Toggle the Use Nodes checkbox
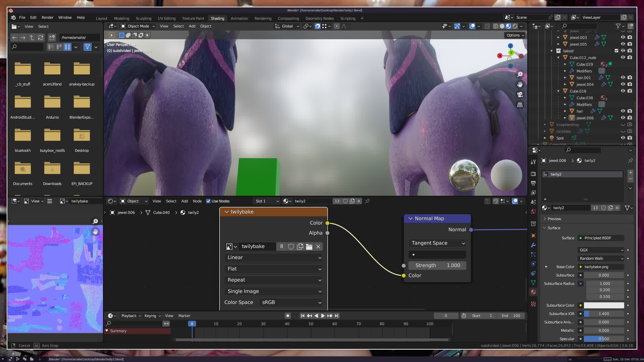644x362 pixels. [x=208, y=201]
